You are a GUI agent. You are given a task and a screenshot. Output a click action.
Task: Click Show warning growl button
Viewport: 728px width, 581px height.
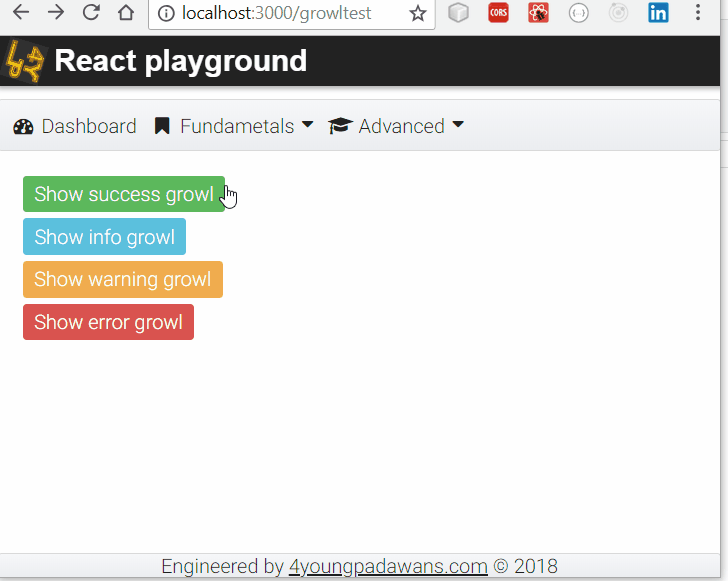click(x=123, y=280)
